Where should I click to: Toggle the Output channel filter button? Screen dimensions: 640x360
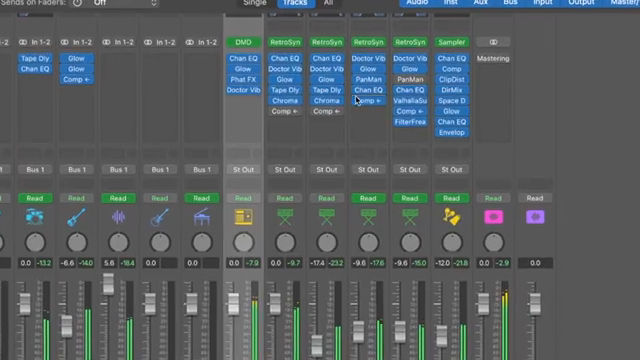coord(581,3)
